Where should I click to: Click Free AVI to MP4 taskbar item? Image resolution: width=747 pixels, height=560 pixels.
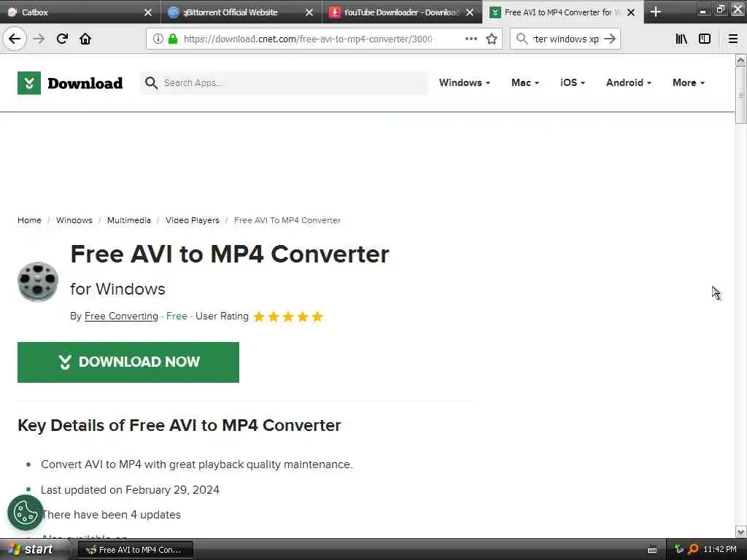pos(135,550)
